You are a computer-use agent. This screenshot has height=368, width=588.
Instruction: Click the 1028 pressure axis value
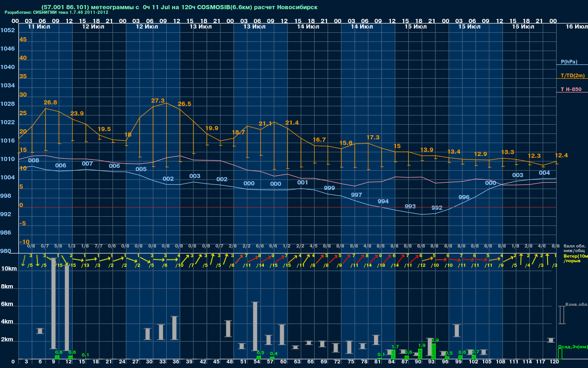[7, 103]
